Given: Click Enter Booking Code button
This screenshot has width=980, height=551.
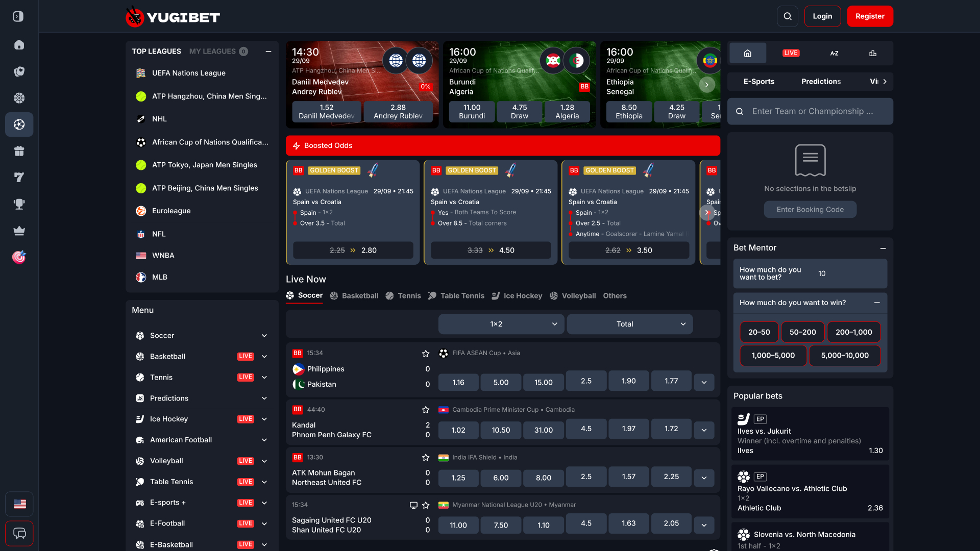Looking at the screenshot, I should coord(810,210).
